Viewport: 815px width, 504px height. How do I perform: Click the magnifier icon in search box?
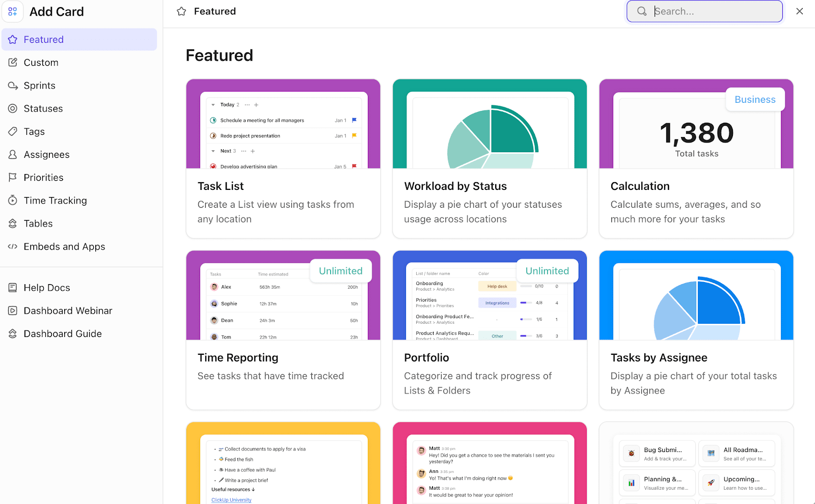click(x=642, y=11)
